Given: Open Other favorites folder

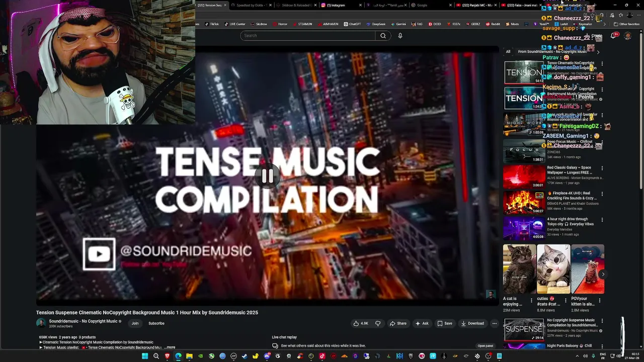Looking at the screenshot, I should tap(626, 24).
